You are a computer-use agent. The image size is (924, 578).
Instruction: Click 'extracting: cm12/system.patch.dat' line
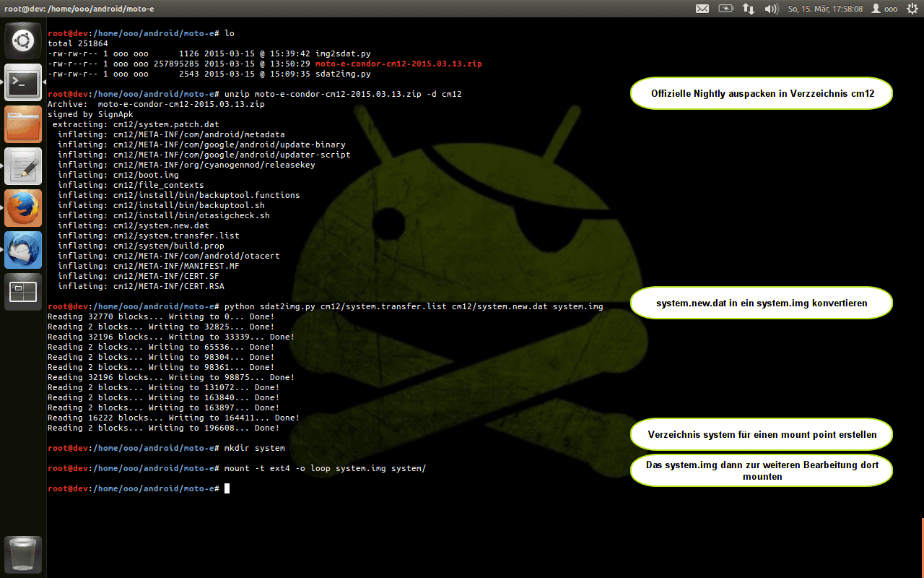136,124
